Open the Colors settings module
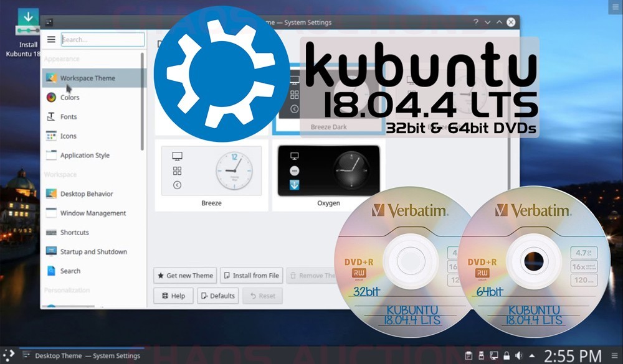 pos(93,97)
